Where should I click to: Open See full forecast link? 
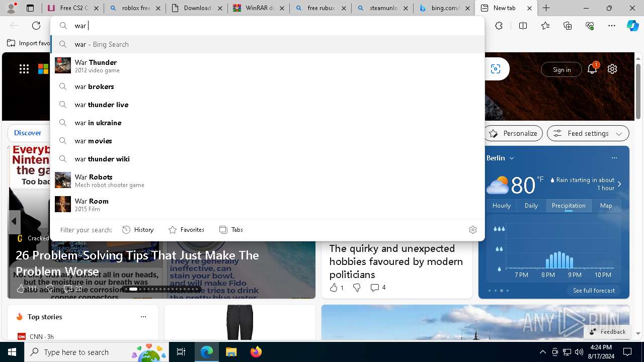click(594, 290)
